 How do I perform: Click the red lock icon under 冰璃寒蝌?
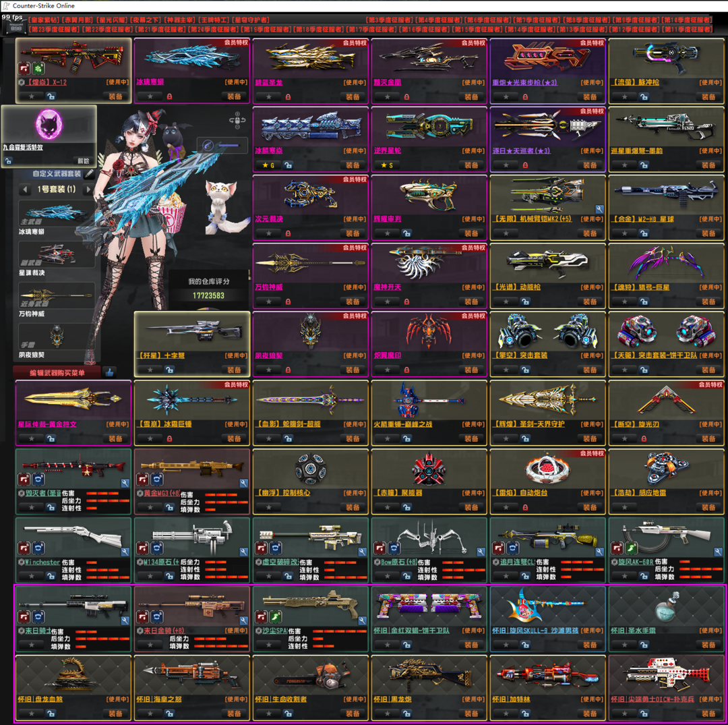[169, 96]
